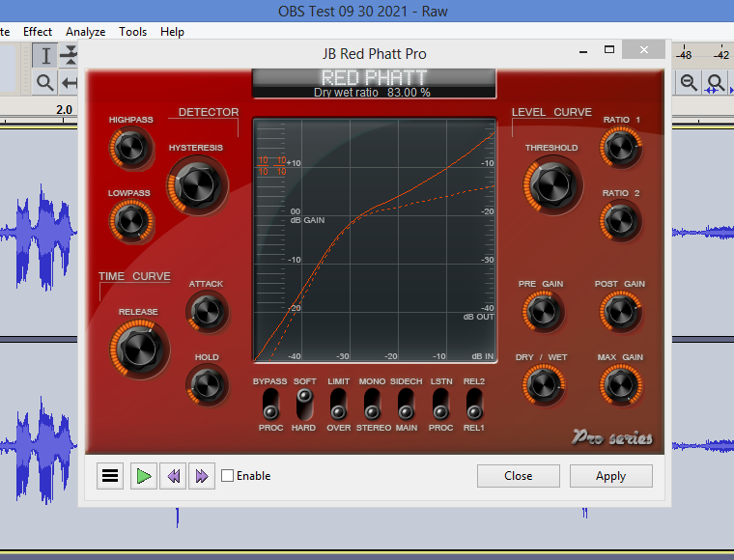Click the Apply button
The height and width of the screenshot is (560, 734).
[x=611, y=476]
